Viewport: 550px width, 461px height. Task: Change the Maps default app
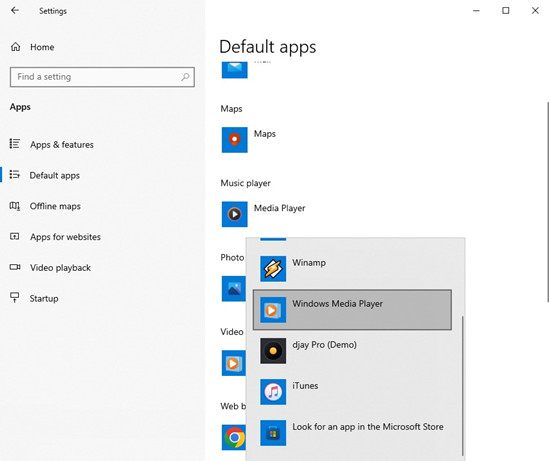[264, 134]
